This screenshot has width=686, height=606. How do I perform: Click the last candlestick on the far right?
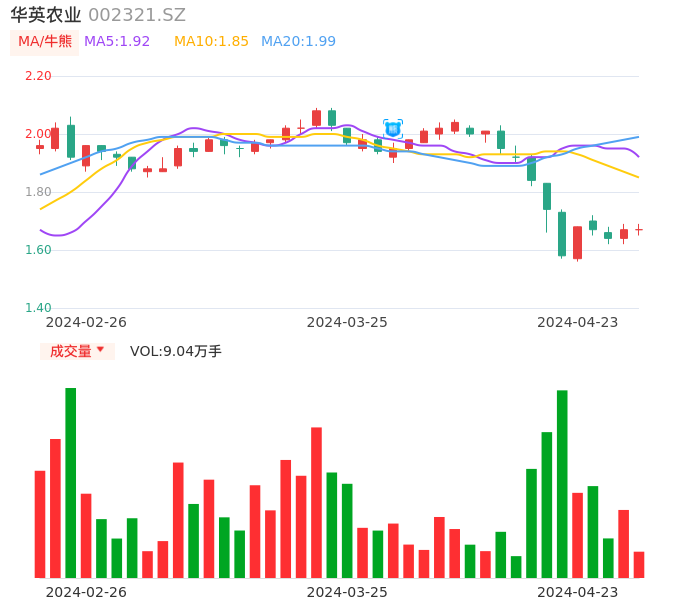tap(639, 230)
